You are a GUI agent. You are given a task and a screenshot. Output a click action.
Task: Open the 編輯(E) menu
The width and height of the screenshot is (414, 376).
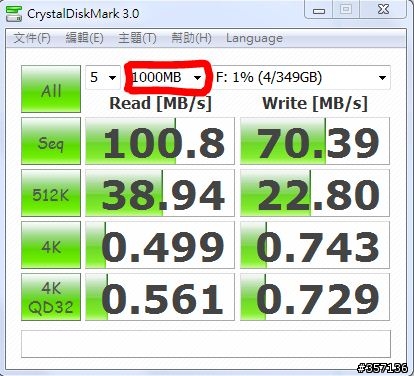click(84, 38)
